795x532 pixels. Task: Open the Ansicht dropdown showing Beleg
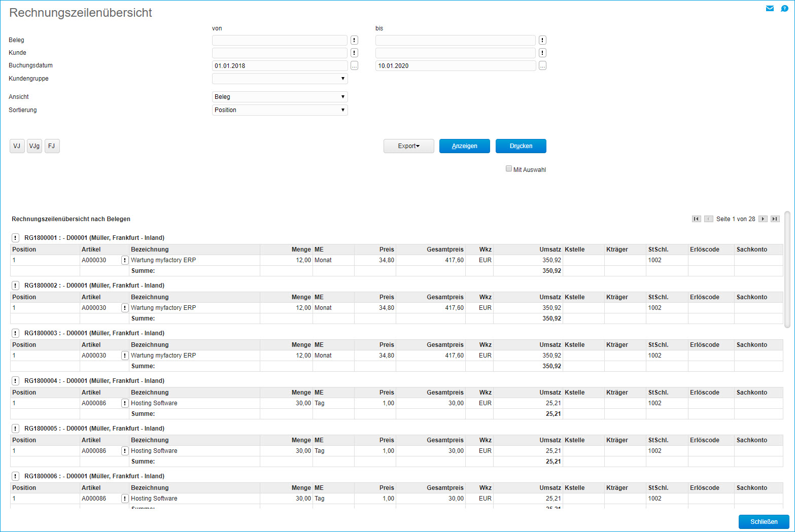click(x=280, y=97)
